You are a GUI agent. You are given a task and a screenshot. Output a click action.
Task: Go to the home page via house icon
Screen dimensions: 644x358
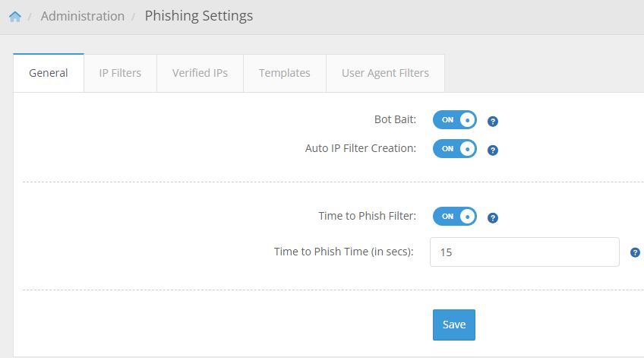click(15, 17)
